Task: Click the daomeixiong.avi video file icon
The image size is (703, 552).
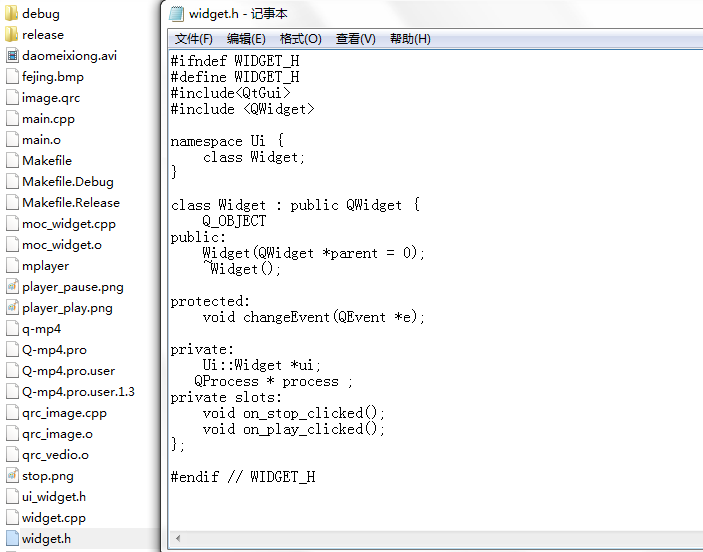Action: coord(13,56)
